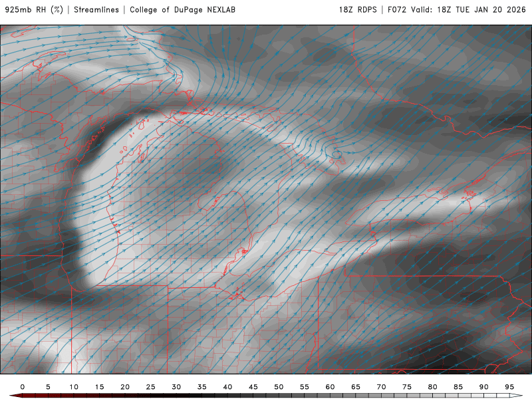Click the 5 value on the color scale
This screenshot has width=532, height=399.
coord(48,387)
